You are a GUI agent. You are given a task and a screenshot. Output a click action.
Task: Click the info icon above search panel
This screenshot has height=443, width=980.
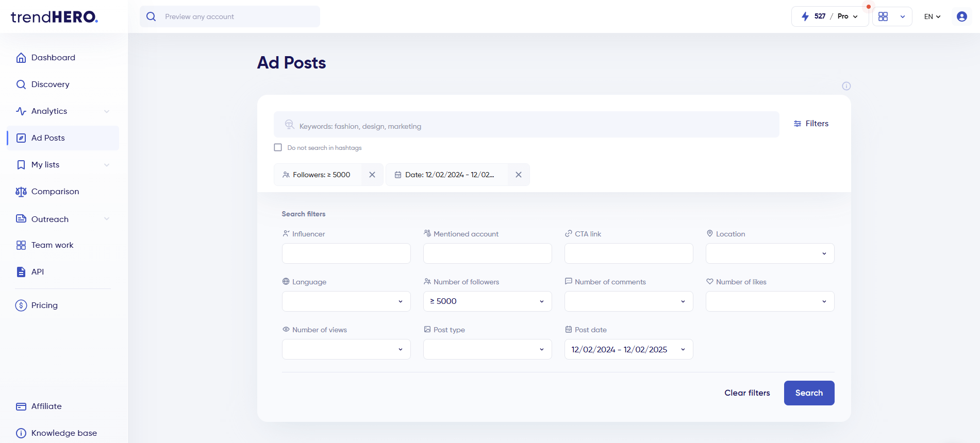[846, 86]
